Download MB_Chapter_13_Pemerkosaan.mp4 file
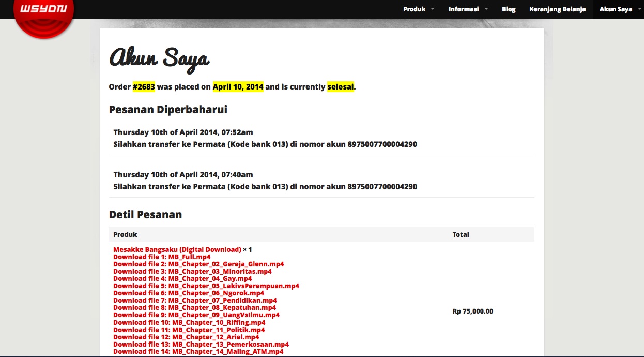The height and width of the screenshot is (357, 644). [201, 344]
